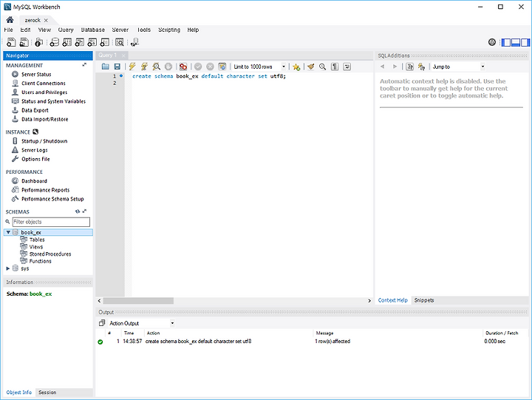Click the home screen icon

(x=10, y=20)
